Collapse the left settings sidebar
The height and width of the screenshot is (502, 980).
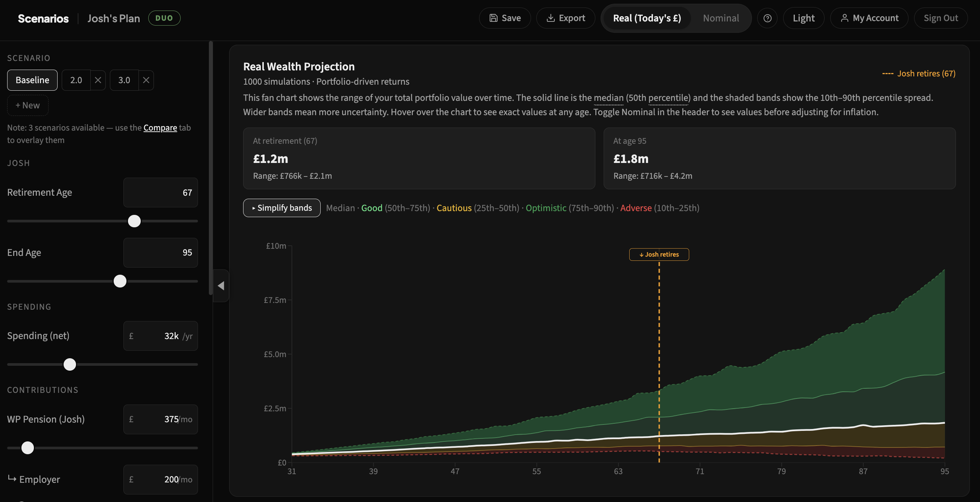[x=220, y=286]
